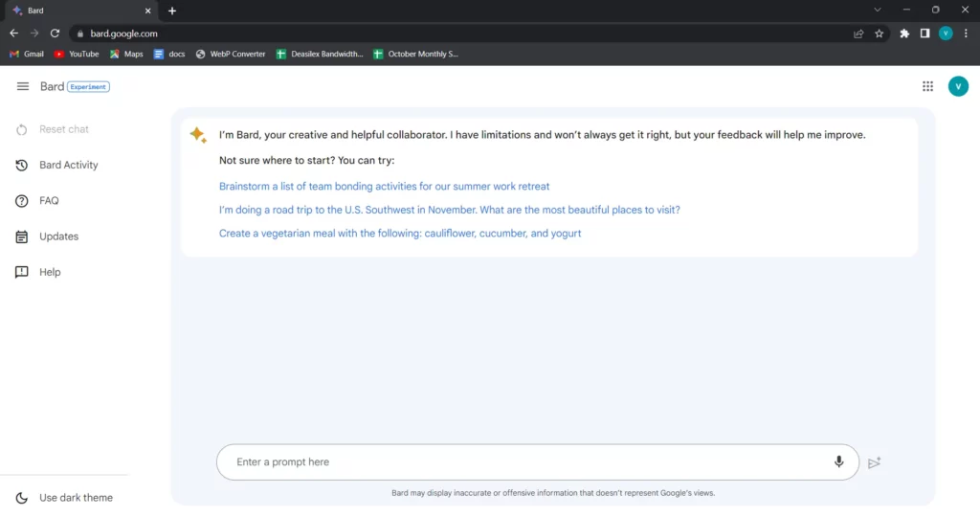The image size is (980, 517).
Task: Open Chrome three-dot menu
Action: pos(967,34)
